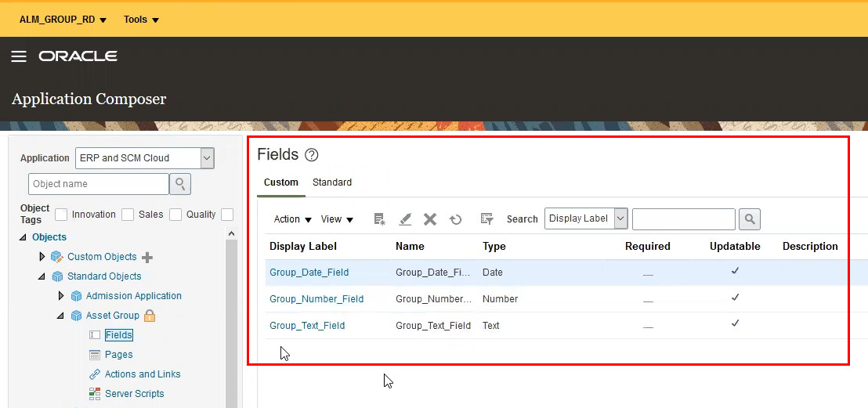Toggle the Quality object tag checkbox

pos(175,215)
